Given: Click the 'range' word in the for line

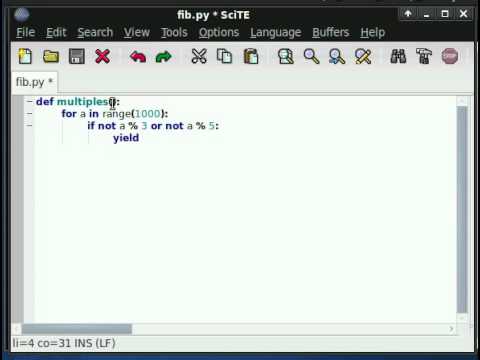Looking at the screenshot, I should point(116,114).
